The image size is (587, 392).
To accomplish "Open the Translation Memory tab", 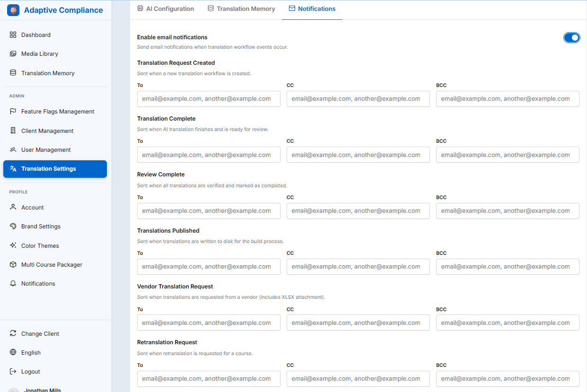I will [241, 9].
